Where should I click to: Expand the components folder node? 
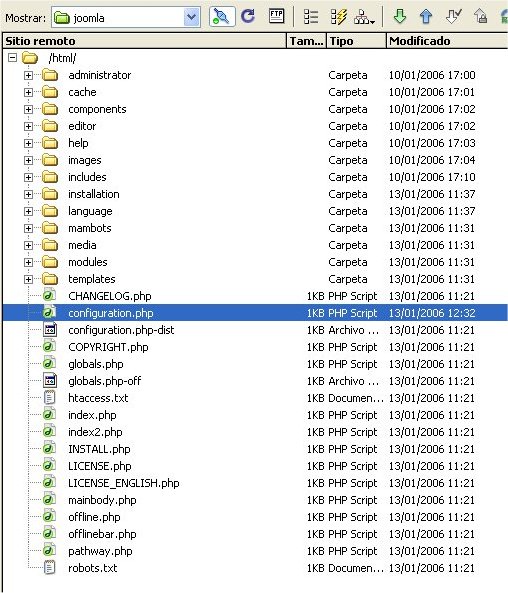(x=28, y=109)
